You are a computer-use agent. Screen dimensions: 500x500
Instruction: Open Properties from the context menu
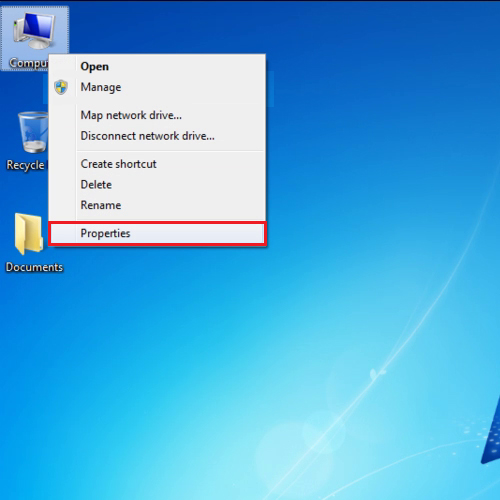coord(157,233)
